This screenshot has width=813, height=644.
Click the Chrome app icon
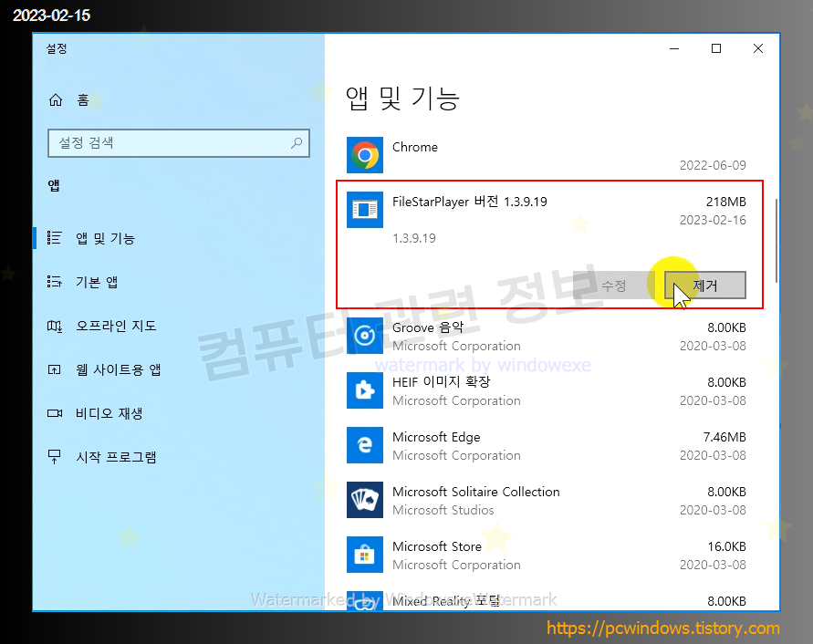tap(365, 155)
